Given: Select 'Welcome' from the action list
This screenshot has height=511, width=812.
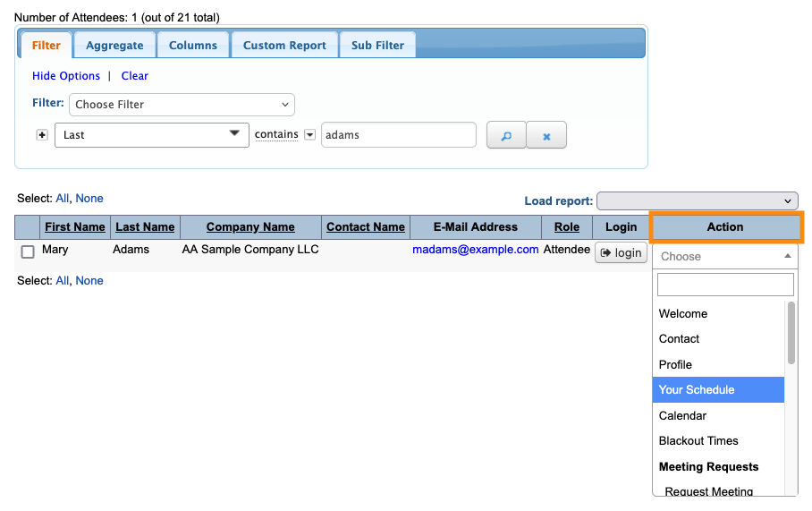Looking at the screenshot, I should [x=718, y=313].
